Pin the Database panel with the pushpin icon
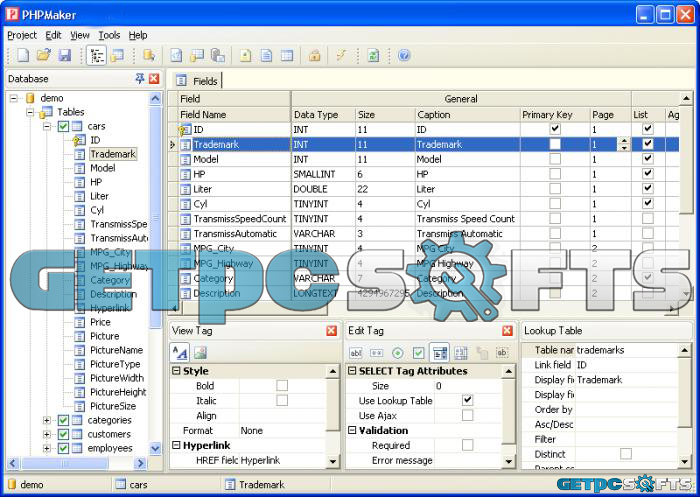 click(140, 79)
